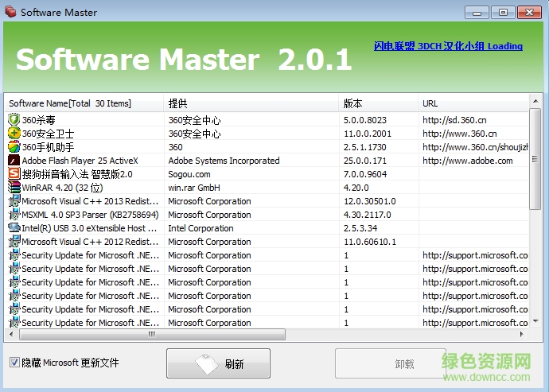
Task: Click the http://www.adobe.com URL cell
Action: [468, 161]
